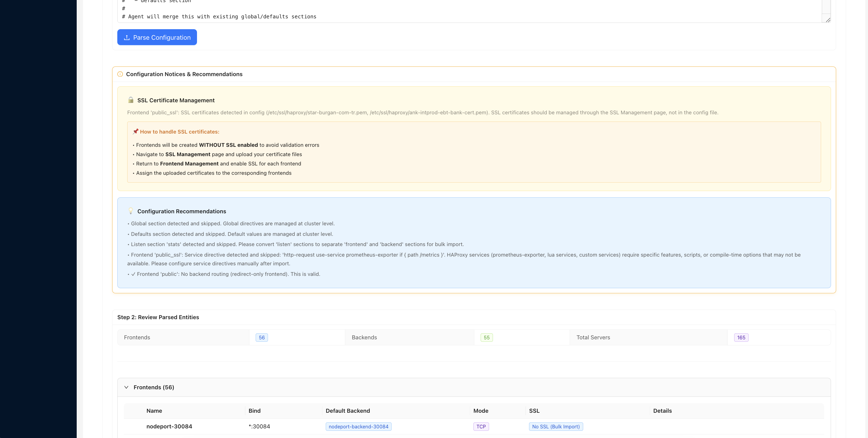The image size is (868, 438).
Task: Click the Global section detected recommendation line
Action: point(231,224)
